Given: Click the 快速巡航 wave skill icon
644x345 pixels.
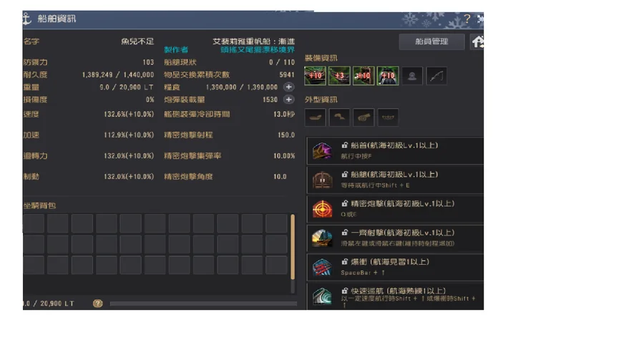Looking at the screenshot, I should point(322,296).
